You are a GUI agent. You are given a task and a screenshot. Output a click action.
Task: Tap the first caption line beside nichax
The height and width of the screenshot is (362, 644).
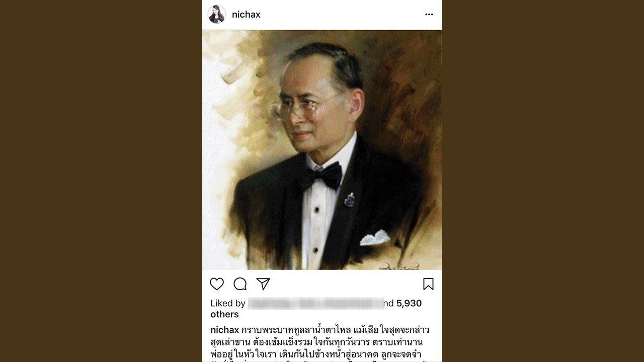(x=336, y=330)
